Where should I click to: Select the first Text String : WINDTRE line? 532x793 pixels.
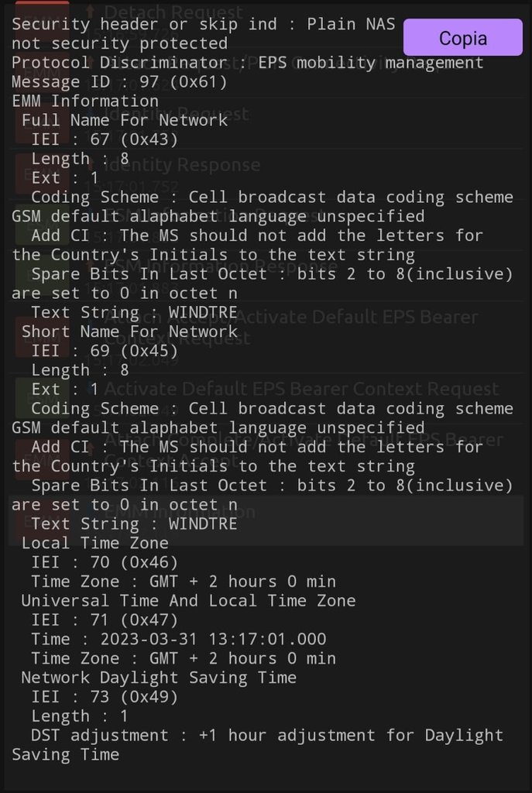pyautogui.click(x=134, y=312)
